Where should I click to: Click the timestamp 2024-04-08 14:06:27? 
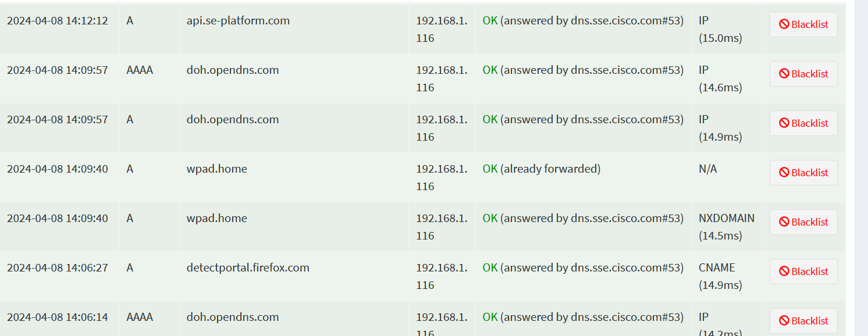pyautogui.click(x=58, y=267)
